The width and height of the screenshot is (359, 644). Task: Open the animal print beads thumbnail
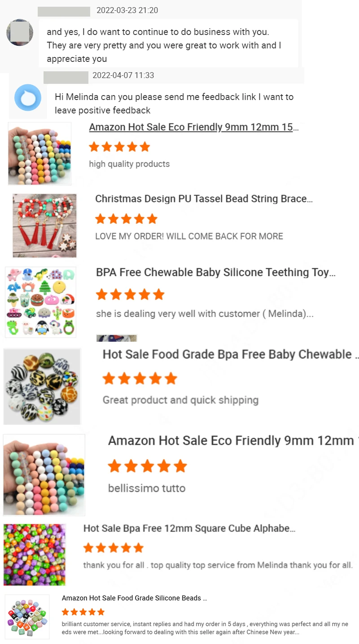(42, 387)
